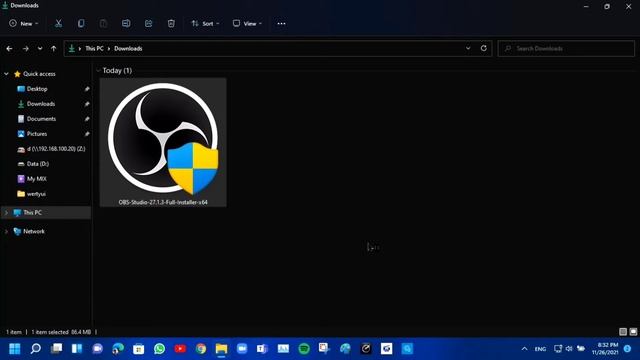
Task: Open Microsoft Store from the taskbar
Action: tap(139, 349)
